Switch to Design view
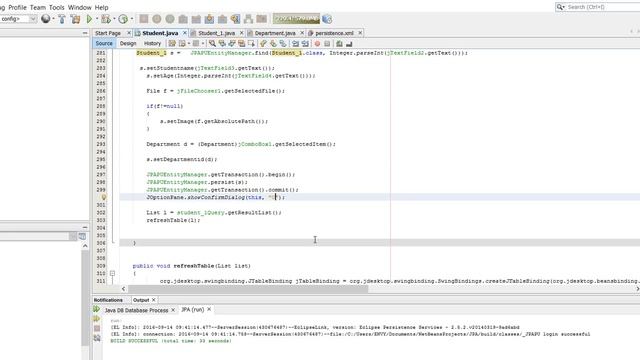640x360 pixels. 128,43
